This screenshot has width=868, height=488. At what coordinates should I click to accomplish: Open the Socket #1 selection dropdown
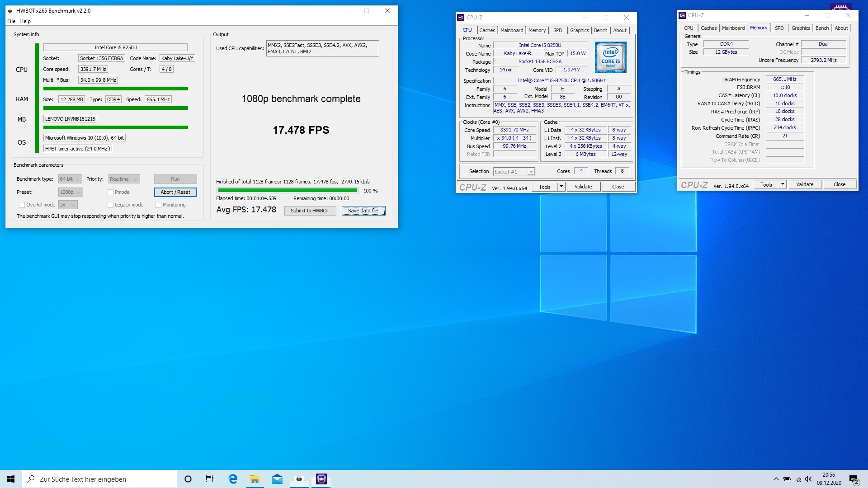pyautogui.click(x=514, y=171)
